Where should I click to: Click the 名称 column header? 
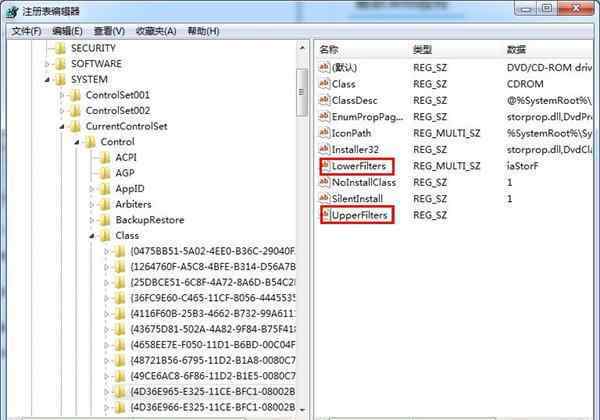[329, 50]
